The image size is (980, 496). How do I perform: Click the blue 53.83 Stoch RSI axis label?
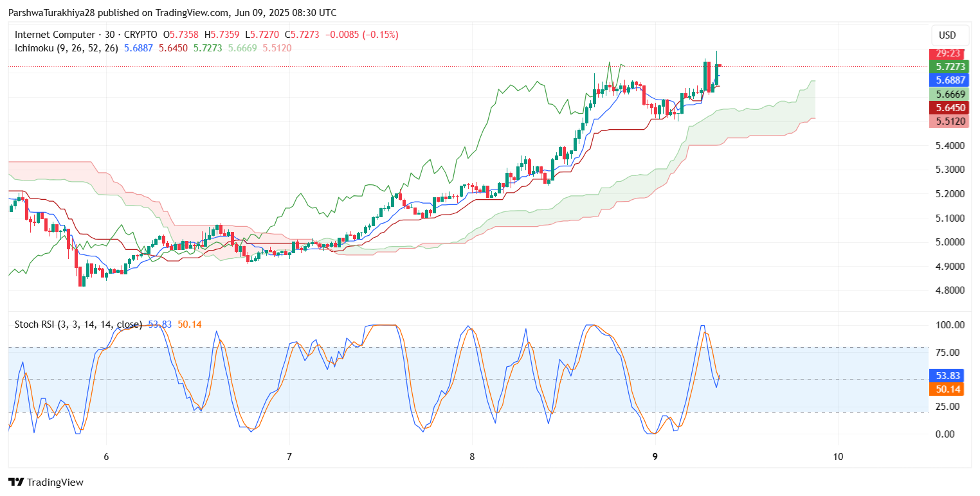point(948,375)
